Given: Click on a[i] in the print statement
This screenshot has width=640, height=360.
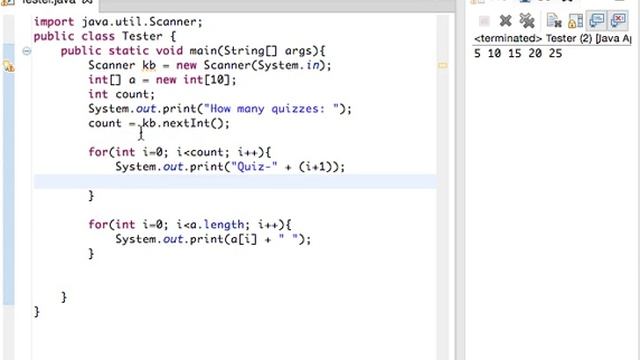Looking at the screenshot, I should pos(244,239).
